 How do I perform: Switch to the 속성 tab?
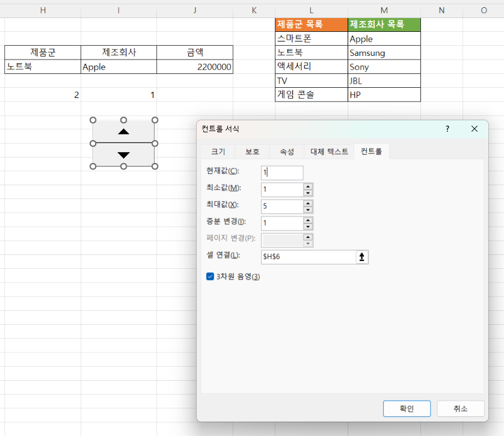click(287, 152)
